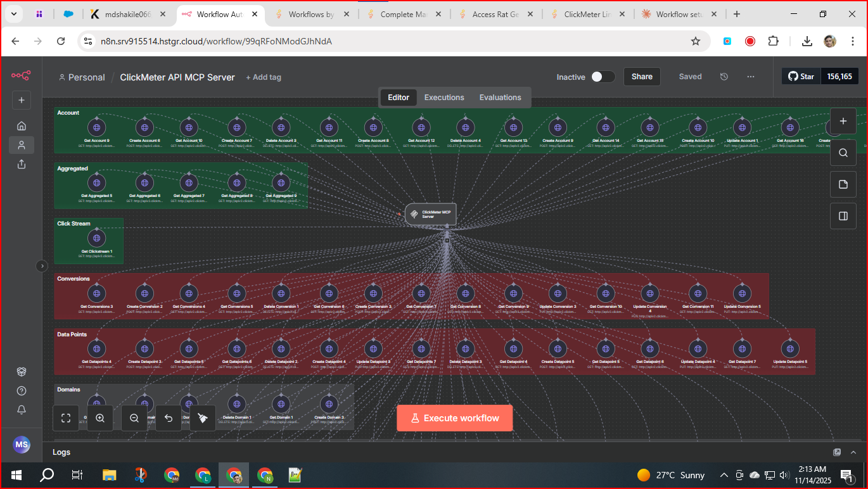Screen dimensions: 868x489
Task: Open the Personal project icon in sidebar
Action: [22, 145]
